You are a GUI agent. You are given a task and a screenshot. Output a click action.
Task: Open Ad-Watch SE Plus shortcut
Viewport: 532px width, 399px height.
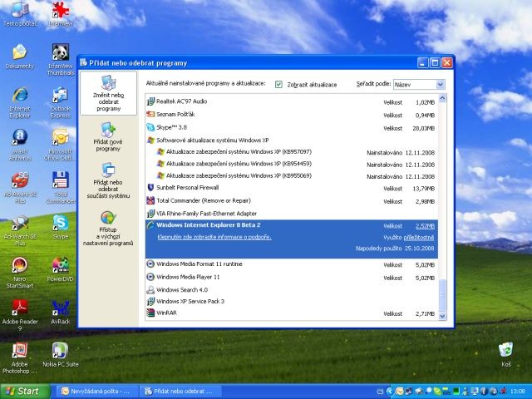(x=20, y=229)
